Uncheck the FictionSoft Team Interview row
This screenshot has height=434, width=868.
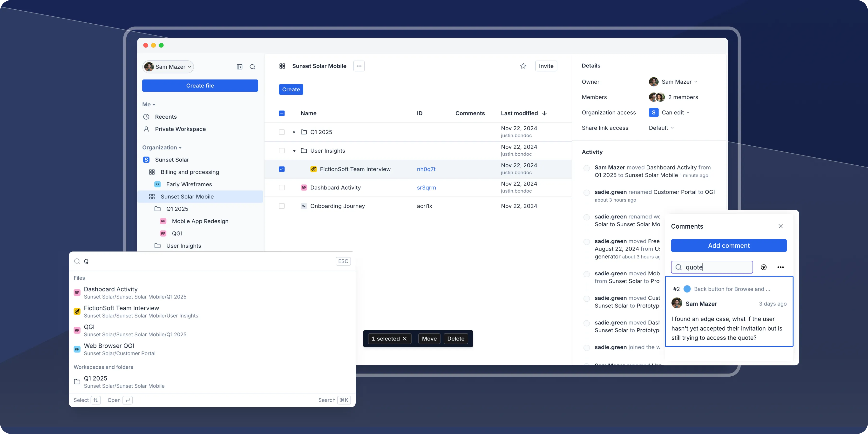[x=282, y=169]
